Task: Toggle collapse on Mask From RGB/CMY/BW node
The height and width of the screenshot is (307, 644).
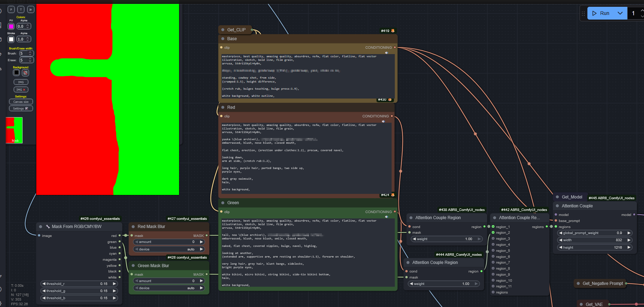Action: 40,227
